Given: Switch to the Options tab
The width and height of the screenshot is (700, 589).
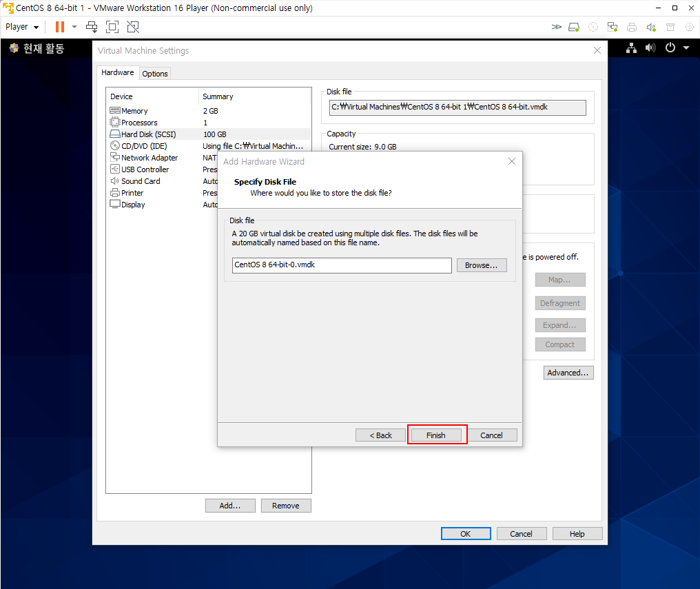Looking at the screenshot, I should pos(155,74).
